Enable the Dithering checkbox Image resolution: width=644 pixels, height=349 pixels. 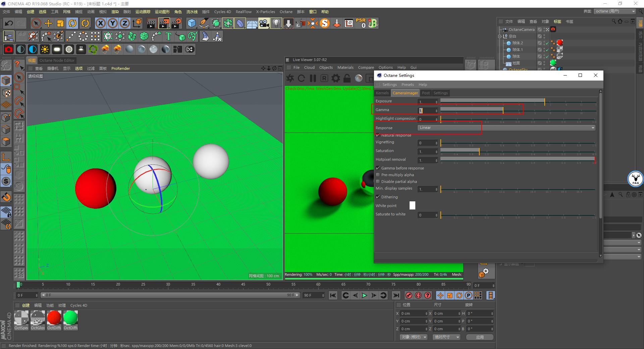click(x=378, y=197)
